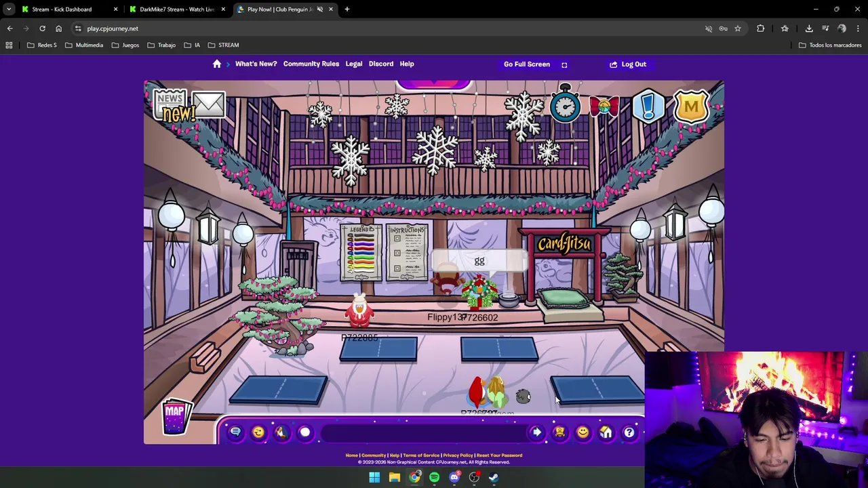Open the stopwatch timer icon
Image resolution: width=868 pixels, height=488 pixels.
(565, 105)
